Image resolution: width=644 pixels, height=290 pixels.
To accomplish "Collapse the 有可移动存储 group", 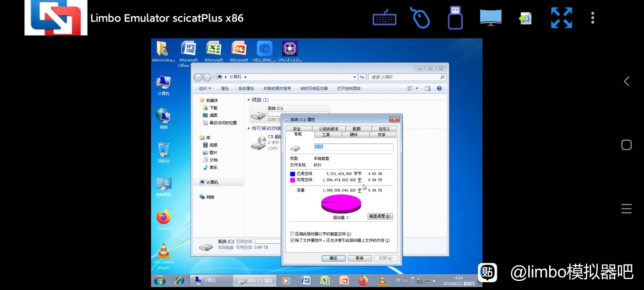I will (x=249, y=128).
